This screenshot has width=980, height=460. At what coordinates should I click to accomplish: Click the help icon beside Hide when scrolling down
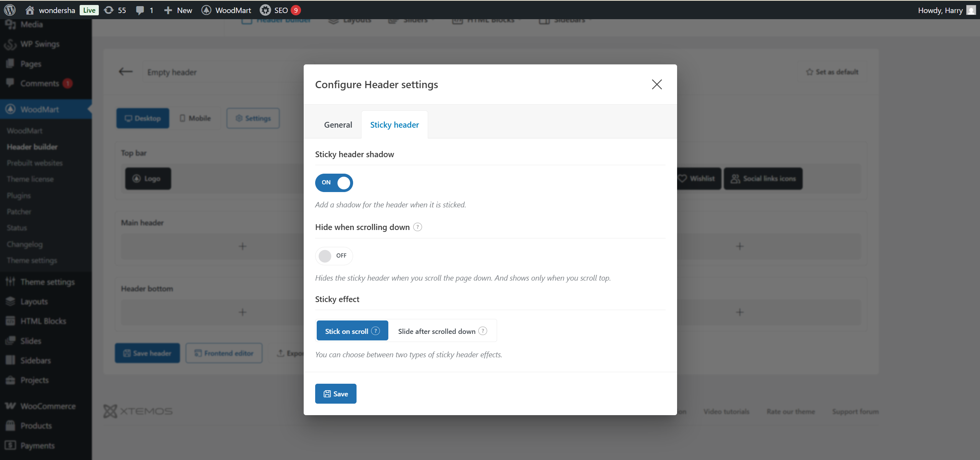(418, 227)
